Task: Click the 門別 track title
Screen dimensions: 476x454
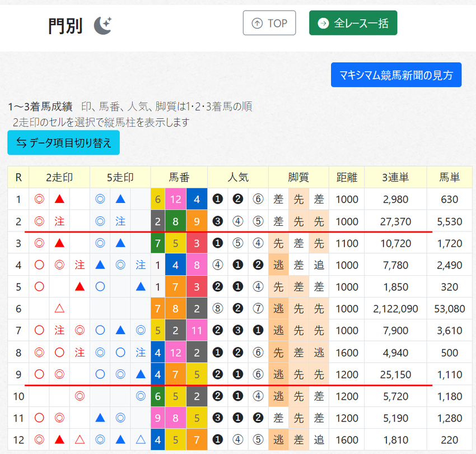Action: pos(66,26)
